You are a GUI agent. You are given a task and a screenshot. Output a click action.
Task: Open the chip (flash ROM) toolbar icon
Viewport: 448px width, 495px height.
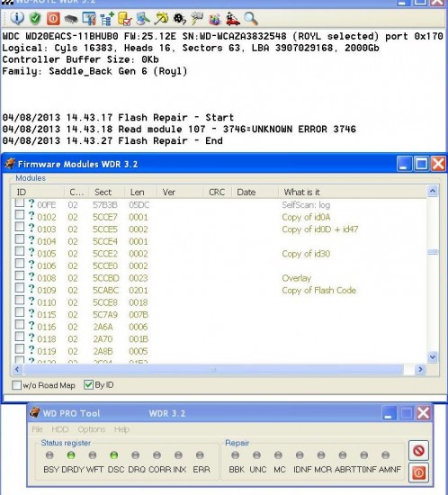coord(71,19)
